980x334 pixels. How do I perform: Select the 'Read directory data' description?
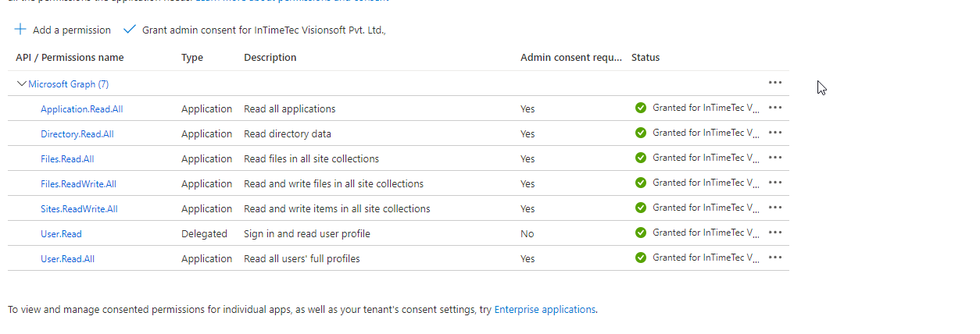point(288,134)
